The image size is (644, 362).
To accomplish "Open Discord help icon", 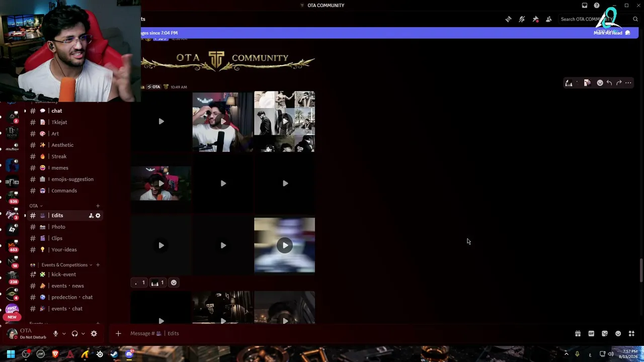I will coord(597,6).
